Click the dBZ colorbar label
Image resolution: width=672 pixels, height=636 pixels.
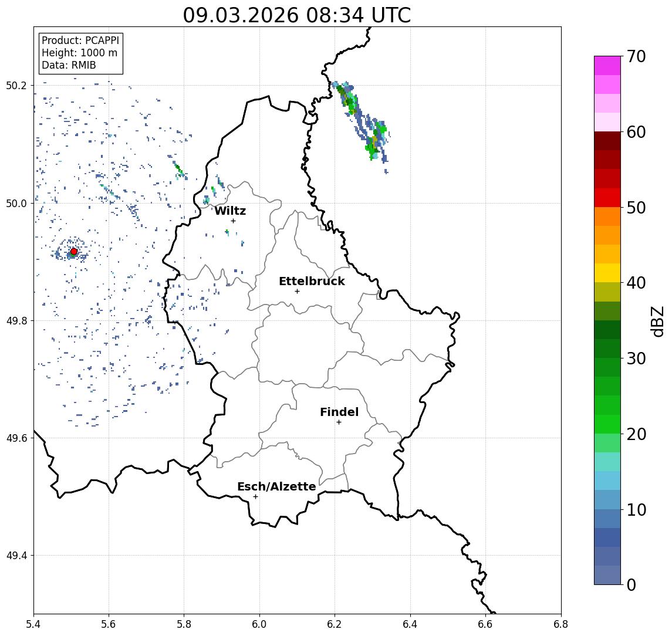pyautogui.click(x=657, y=321)
